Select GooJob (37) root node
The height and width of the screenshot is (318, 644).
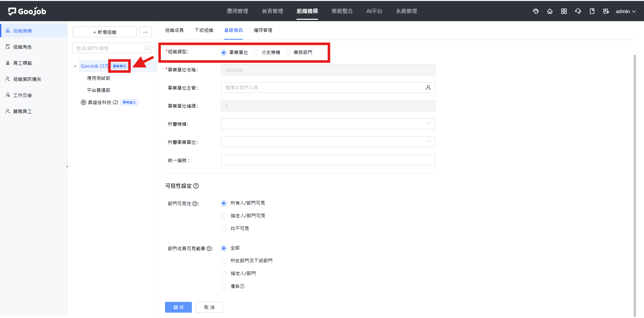tap(95, 66)
